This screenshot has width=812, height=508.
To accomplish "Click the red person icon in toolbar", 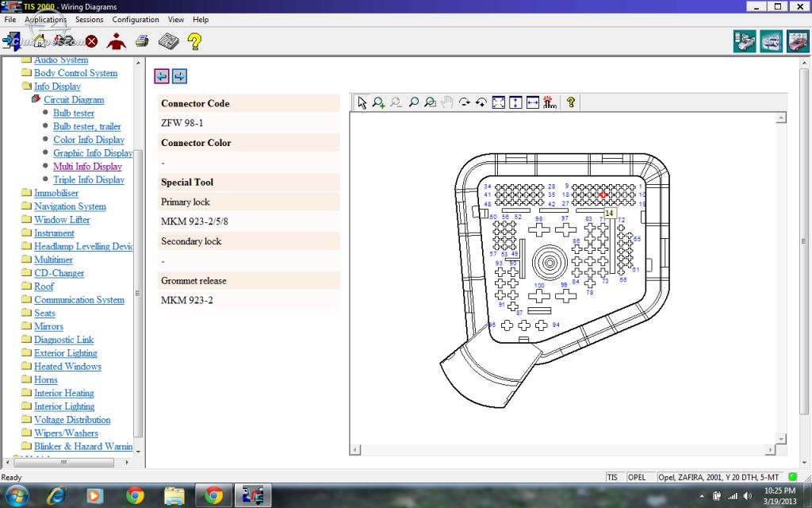I will (116, 41).
